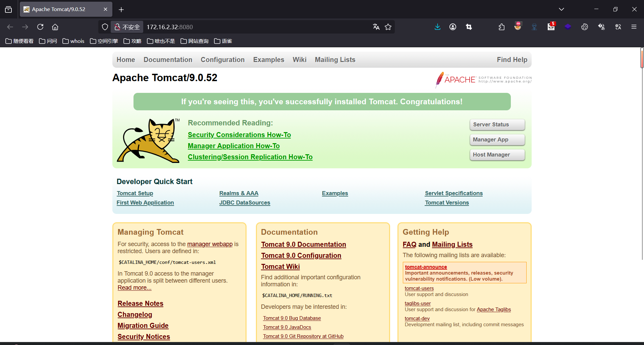
Task: Click Find Help link
Action: click(512, 60)
